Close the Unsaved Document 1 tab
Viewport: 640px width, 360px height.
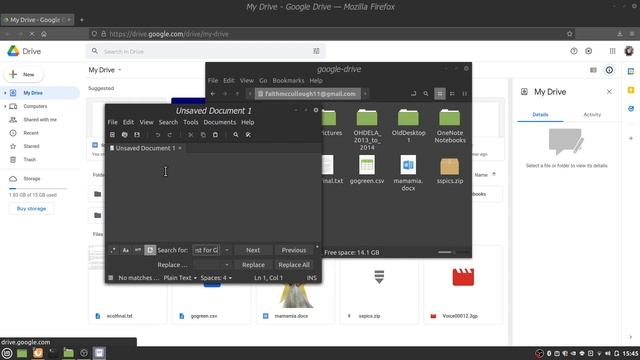point(180,148)
